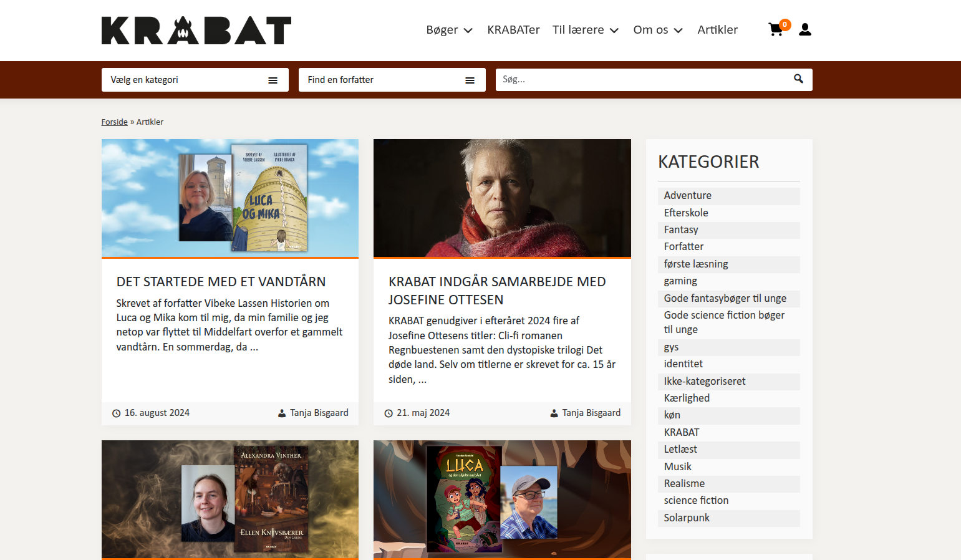Click into the Søg search field

642,80
